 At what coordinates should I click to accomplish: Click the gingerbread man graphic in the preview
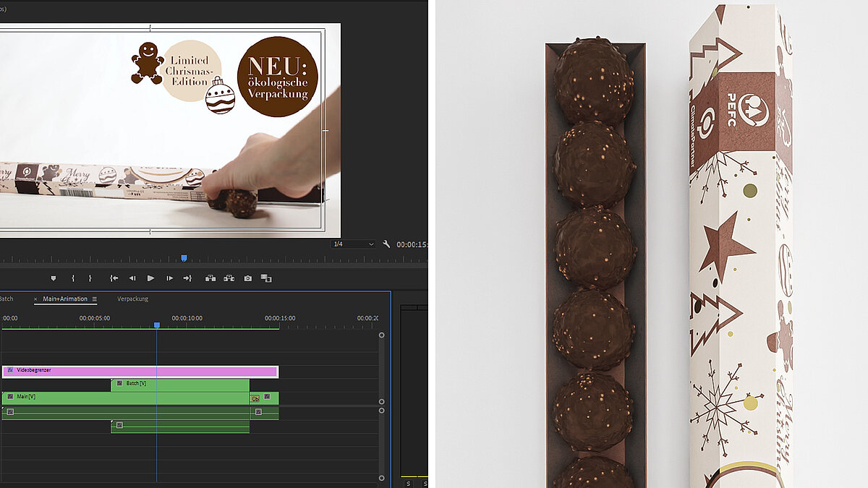click(x=147, y=63)
